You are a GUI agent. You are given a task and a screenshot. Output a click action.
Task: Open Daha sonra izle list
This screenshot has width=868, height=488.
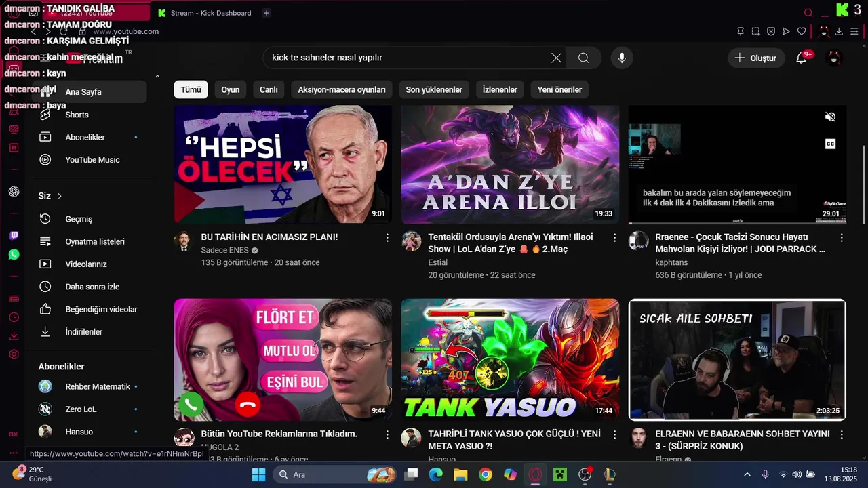tap(90, 287)
